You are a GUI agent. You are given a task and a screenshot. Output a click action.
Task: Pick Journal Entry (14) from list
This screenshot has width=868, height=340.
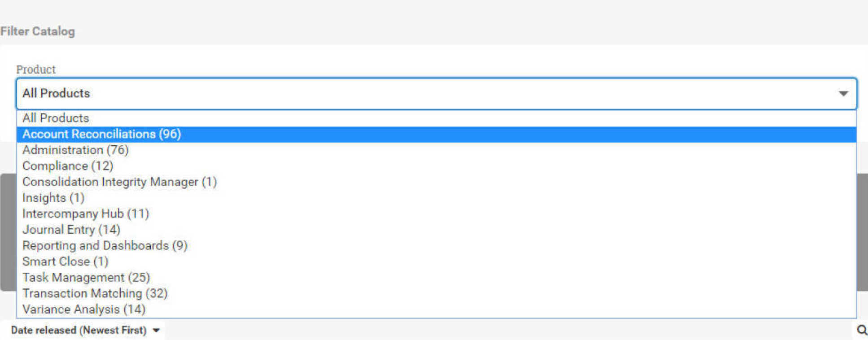71,230
